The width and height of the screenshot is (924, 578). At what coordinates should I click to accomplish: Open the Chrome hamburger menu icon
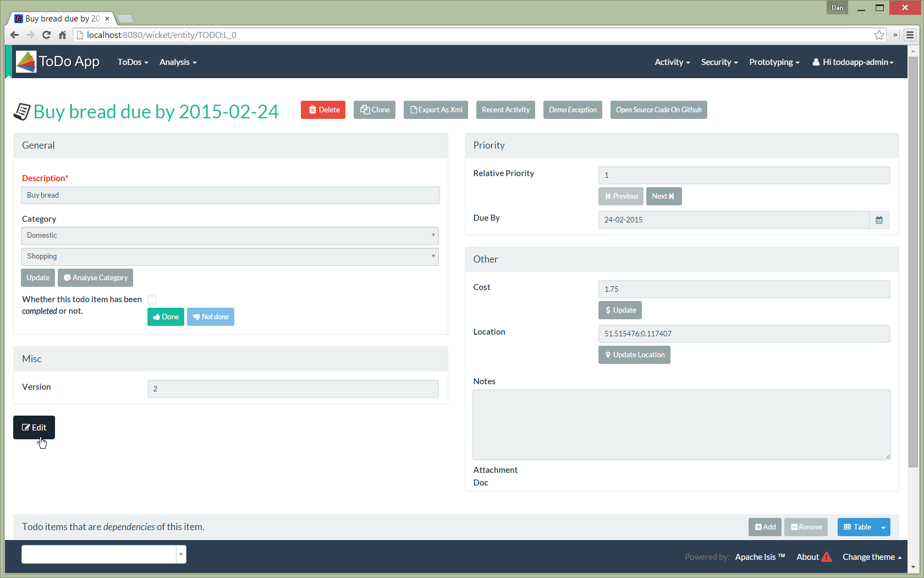[x=910, y=35]
